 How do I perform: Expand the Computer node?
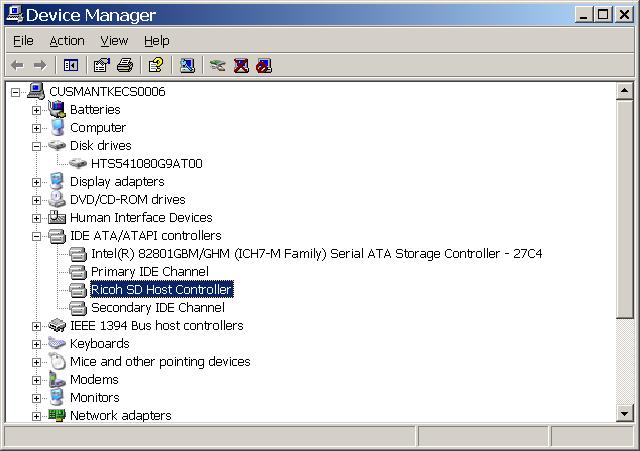[x=36, y=128]
